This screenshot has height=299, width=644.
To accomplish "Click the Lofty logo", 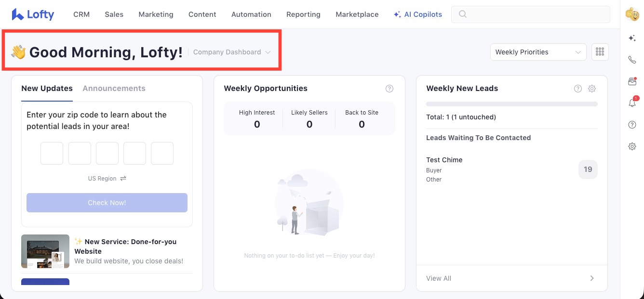I will [x=33, y=14].
